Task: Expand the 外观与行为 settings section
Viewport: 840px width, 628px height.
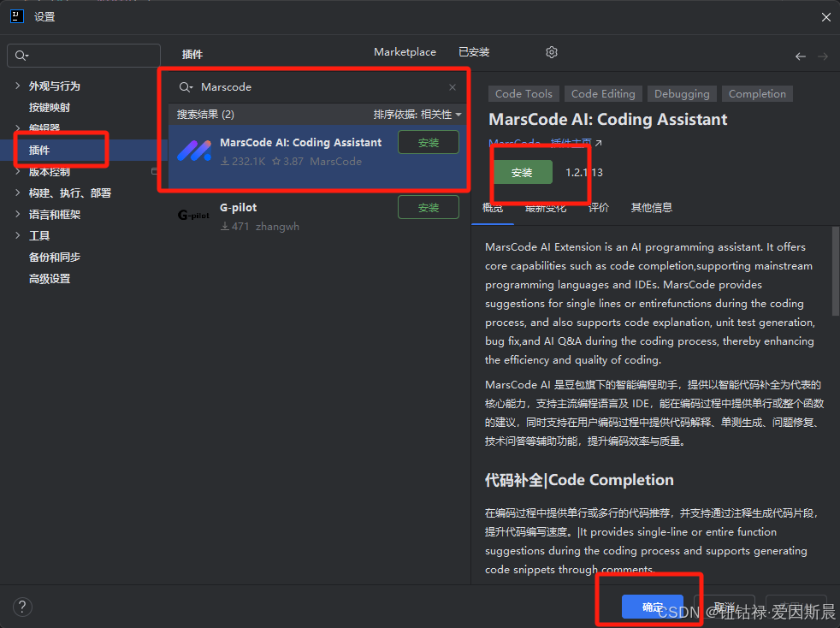Action: 18,86
